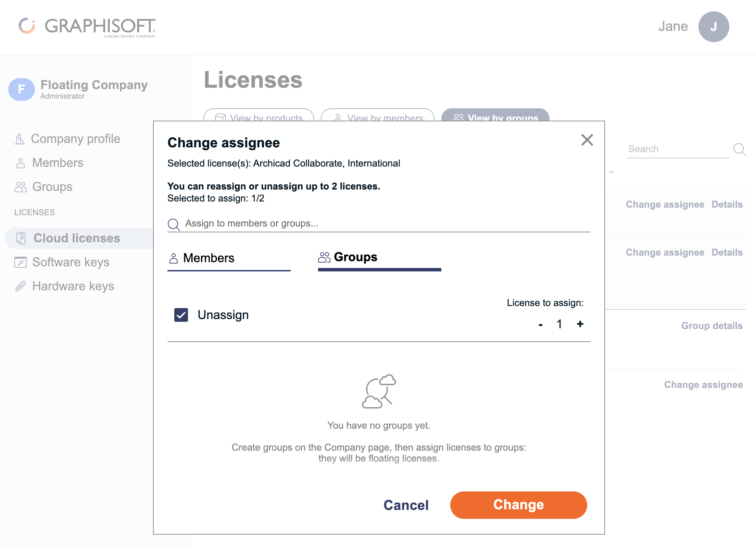Click the Jane username text
Image resolution: width=756 pixels, height=549 pixels.
673,26
